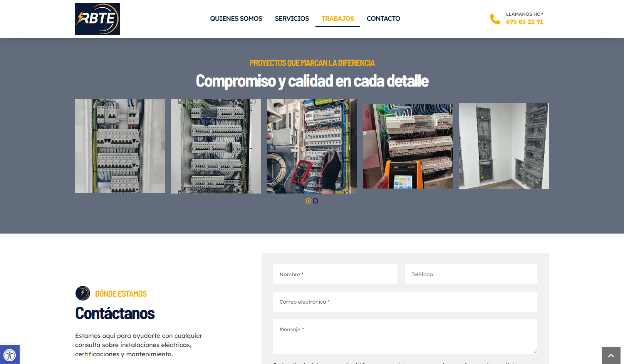Click the scroll-to-top arrow button
The height and width of the screenshot is (364, 624).
point(611,355)
